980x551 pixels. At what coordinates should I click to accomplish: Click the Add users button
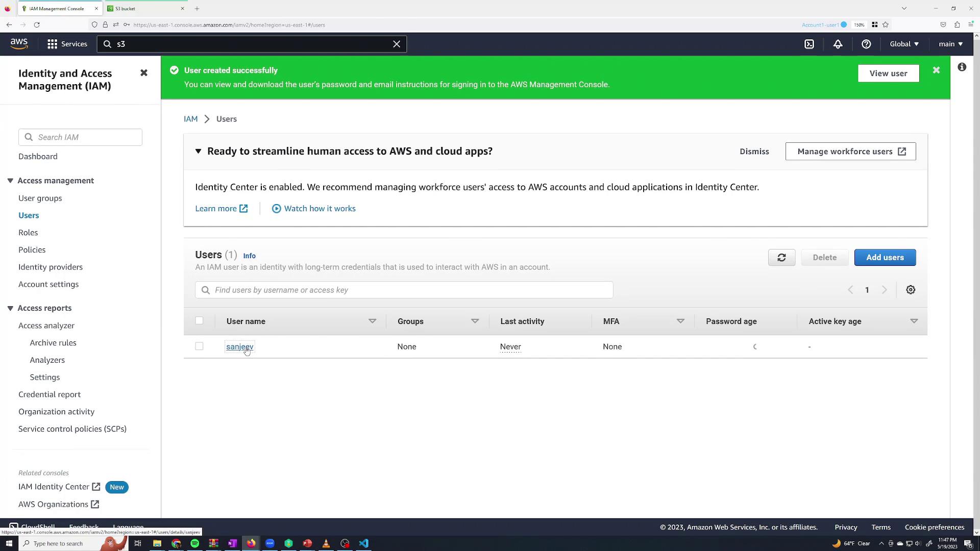[885, 258]
